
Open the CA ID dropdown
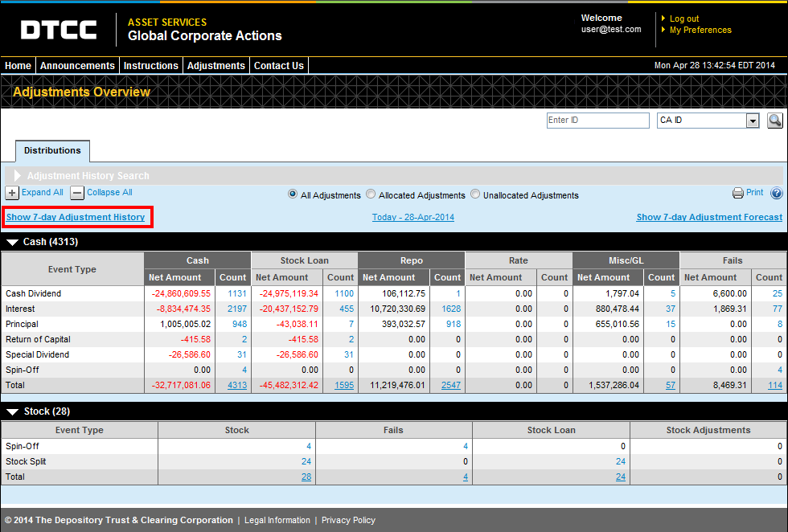click(708, 121)
